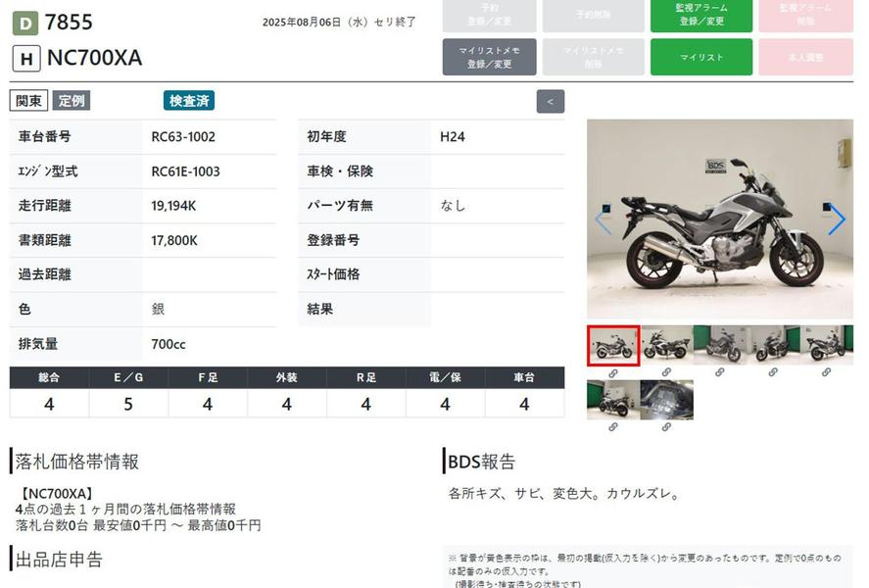Select the 定例 tag
The width and height of the screenshot is (869, 588).
(x=72, y=100)
